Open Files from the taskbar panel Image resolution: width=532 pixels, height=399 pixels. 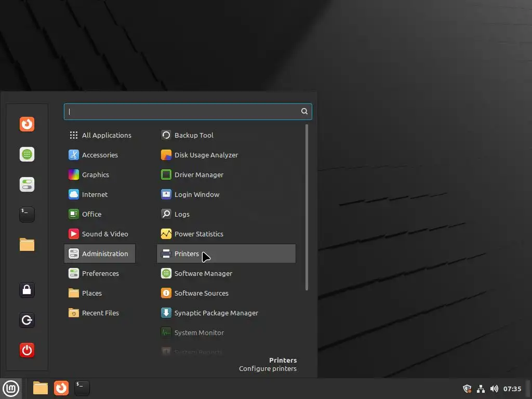tap(41, 389)
